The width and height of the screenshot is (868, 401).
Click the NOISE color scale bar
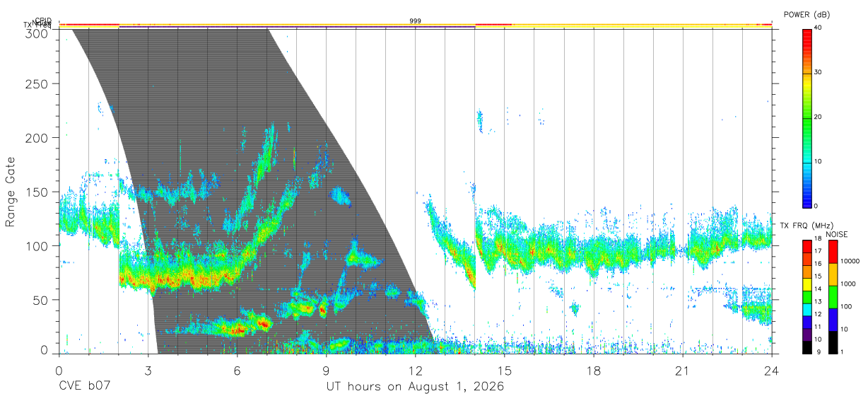click(x=832, y=296)
